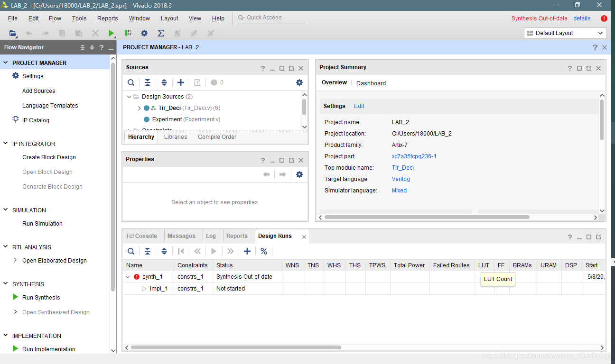Search in Design Runs panel

131,251
